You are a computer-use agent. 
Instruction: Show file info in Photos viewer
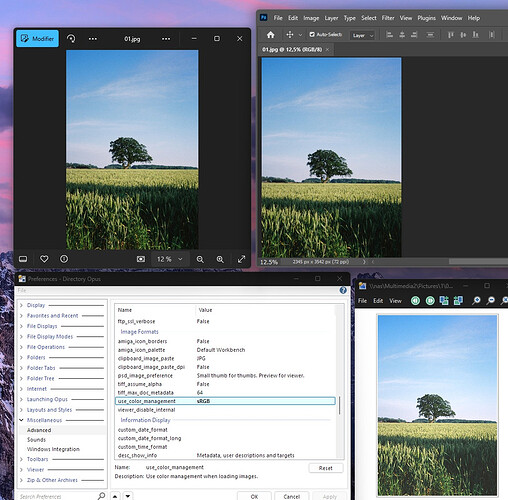coord(64,259)
